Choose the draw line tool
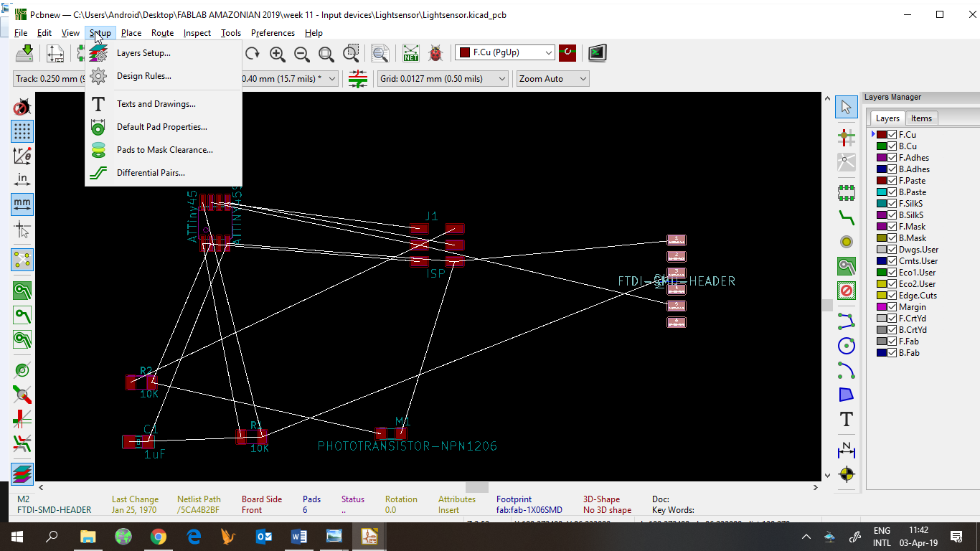 (847, 321)
